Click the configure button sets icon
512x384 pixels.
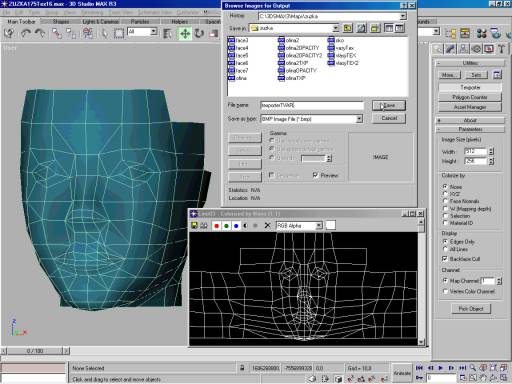497,75
